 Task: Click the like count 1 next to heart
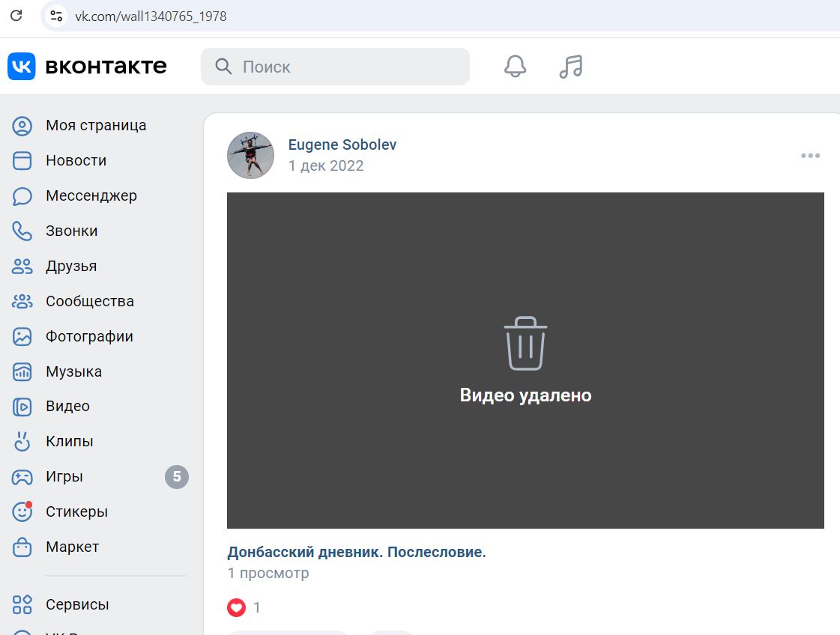(256, 608)
